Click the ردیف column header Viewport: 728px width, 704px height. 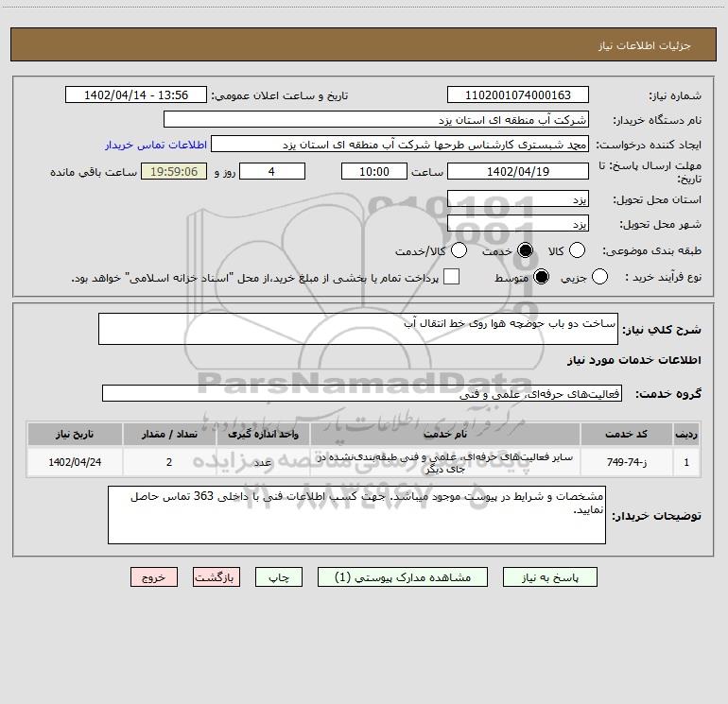(686, 435)
